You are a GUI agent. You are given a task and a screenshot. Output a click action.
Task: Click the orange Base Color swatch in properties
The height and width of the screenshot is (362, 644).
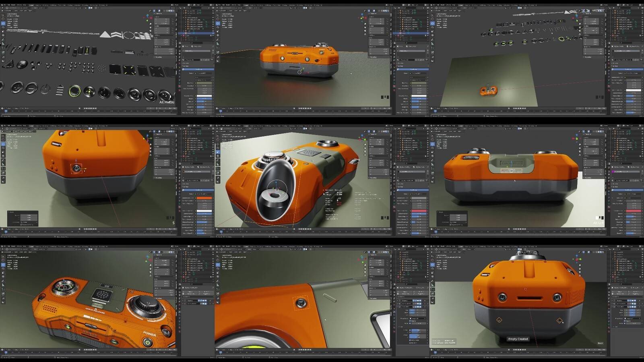(x=204, y=198)
